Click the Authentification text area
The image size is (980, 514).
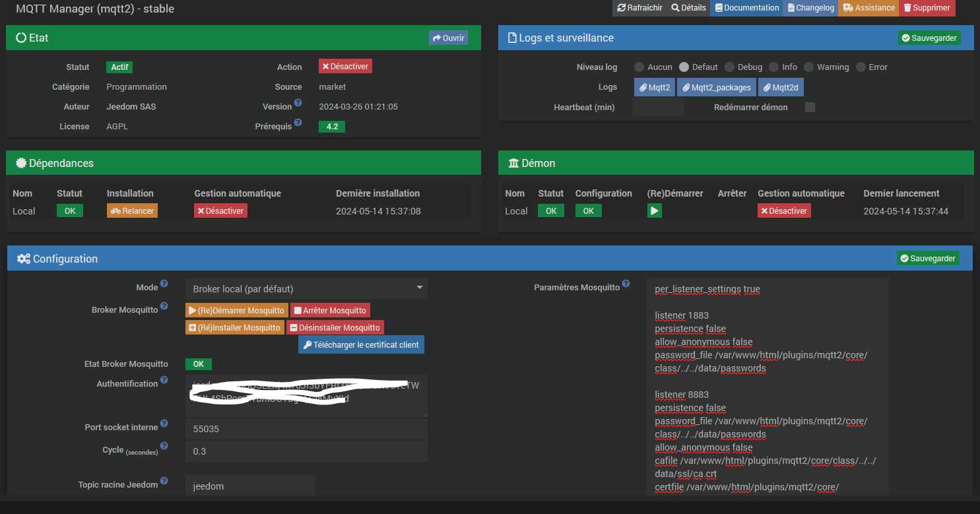[x=306, y=396]
